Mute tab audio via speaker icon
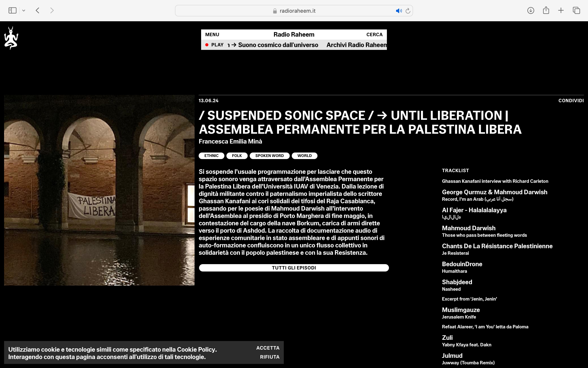The height and width of the screenshot is (368, 588). [399, 11]
